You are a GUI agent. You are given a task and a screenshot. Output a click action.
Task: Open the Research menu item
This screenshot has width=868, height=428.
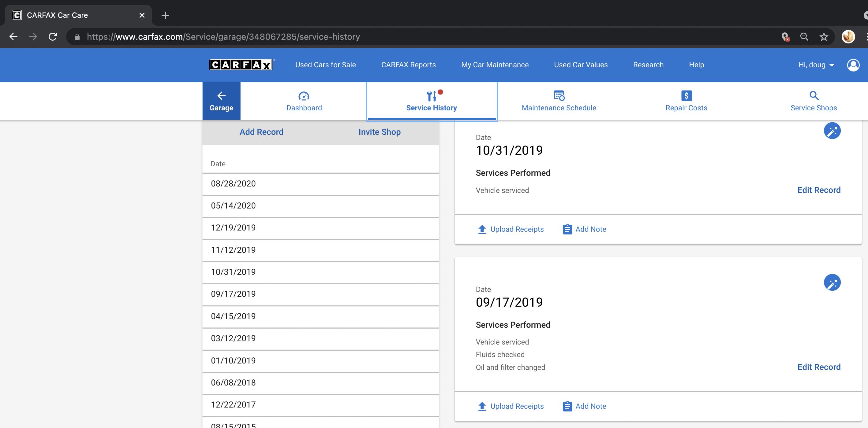648,65
